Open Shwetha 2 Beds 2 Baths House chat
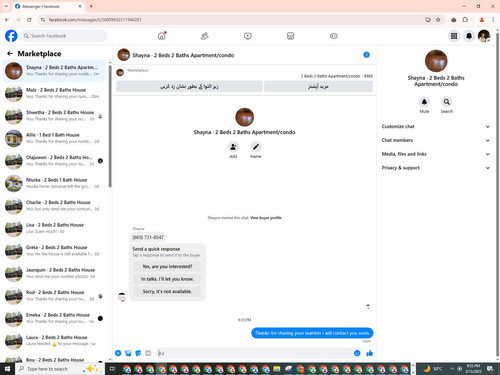This screenshot has height=375, width=500. [x=54, y=115]
